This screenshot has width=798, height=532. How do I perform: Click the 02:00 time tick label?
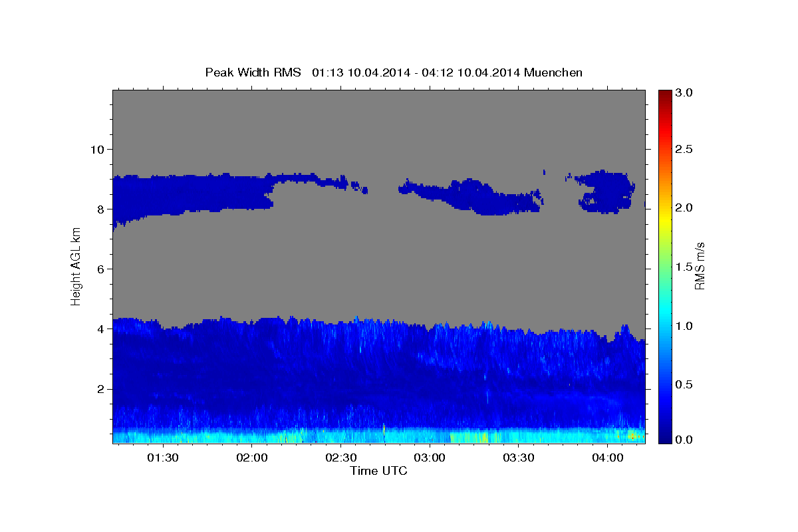pyautogui.click(x=251, y=458)
